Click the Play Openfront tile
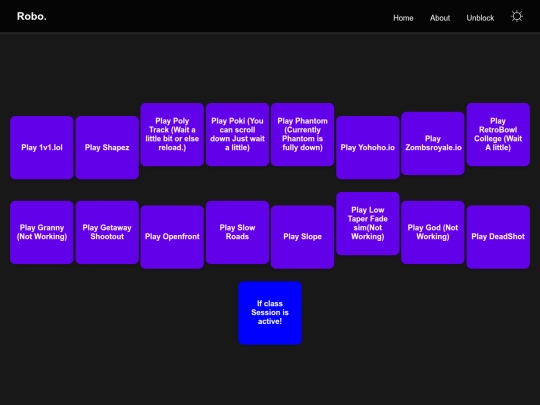540x405 pixels. tap(172, 237)
